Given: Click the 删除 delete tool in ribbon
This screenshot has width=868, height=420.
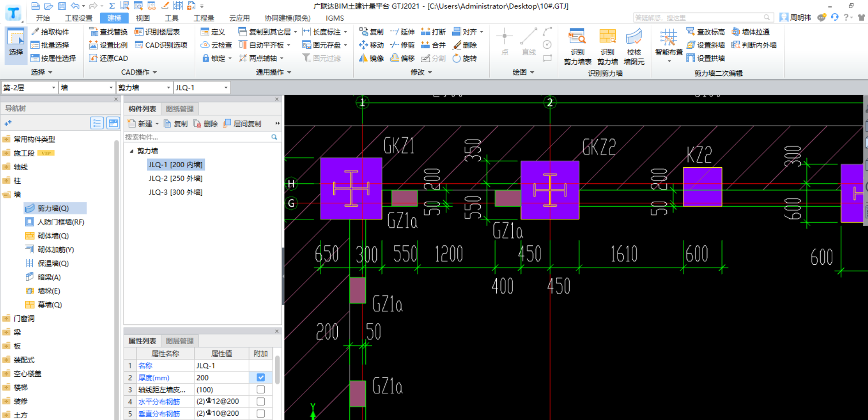Looking at the screenshot, I should tap(465, 45).
